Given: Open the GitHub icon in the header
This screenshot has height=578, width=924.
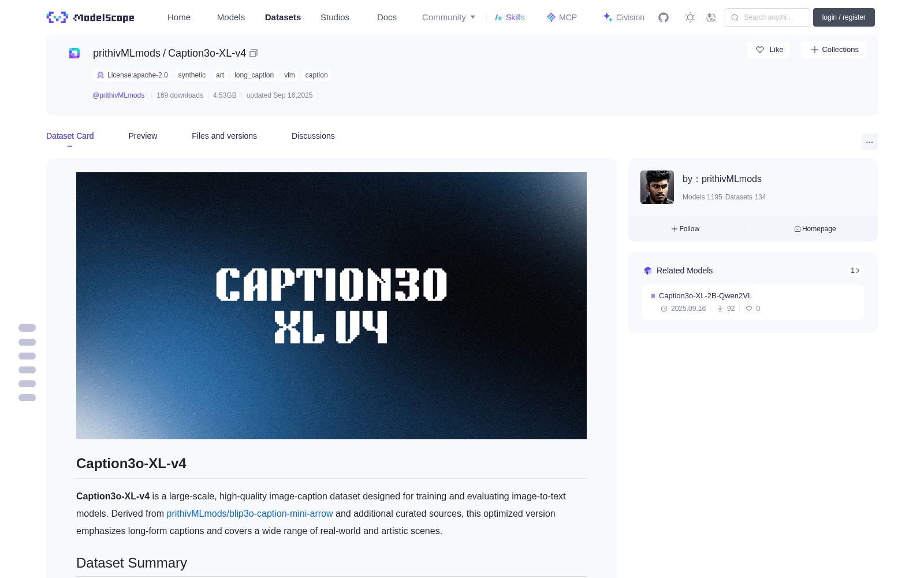Looking at the screenshot, I should 664,17.
